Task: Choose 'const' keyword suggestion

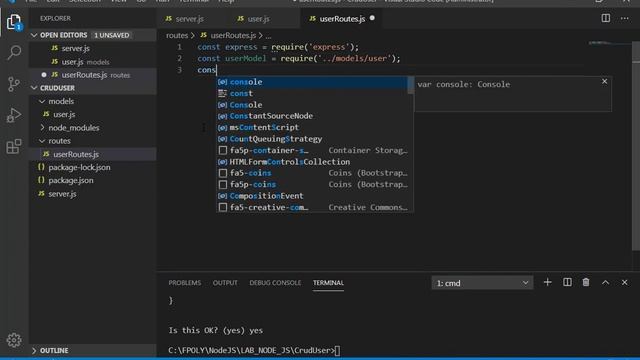Action: [x=312, y=93]
